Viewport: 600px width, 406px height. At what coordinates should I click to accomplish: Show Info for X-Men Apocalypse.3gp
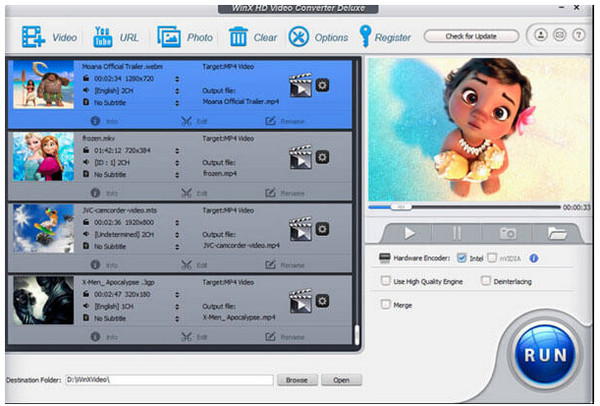[x=104, y=337]
